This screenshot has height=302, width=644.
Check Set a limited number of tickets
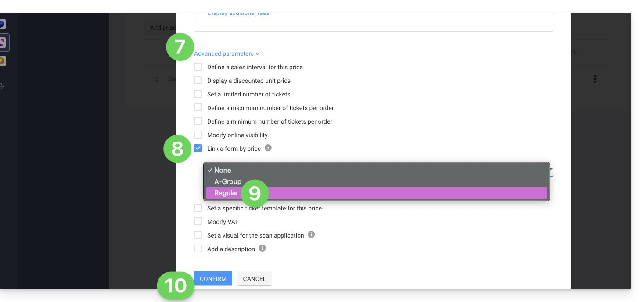(198, 94)
